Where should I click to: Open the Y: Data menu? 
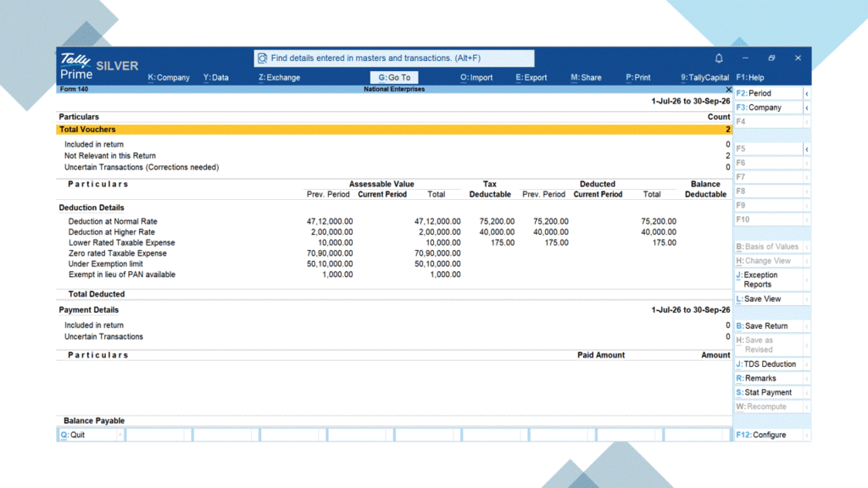[216, 77]
